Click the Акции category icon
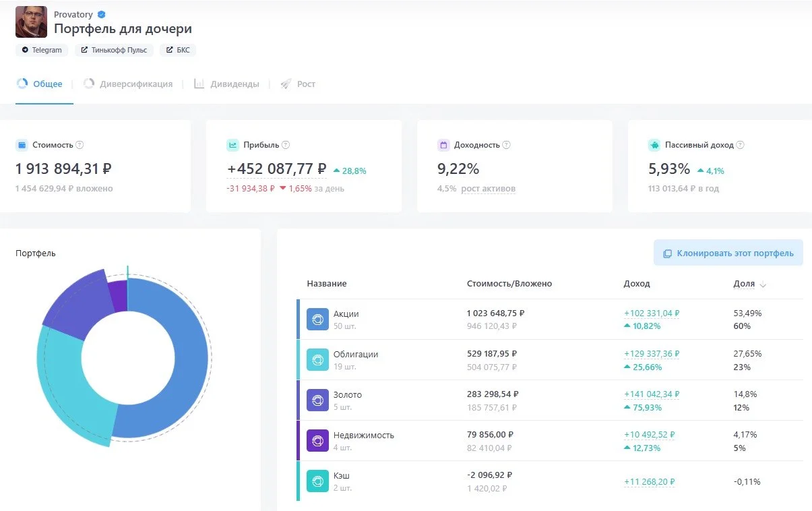812x511 pixels. pyautogui.click(x=317, y=320)
